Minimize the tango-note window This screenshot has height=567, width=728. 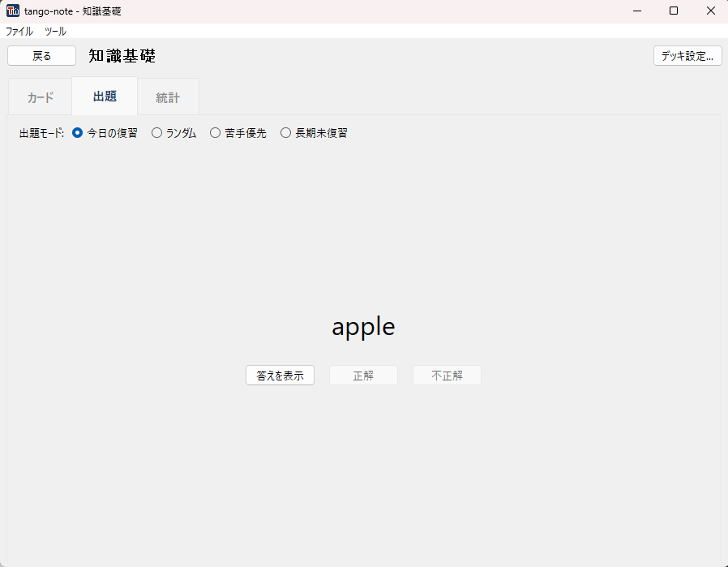click(637, 11)
